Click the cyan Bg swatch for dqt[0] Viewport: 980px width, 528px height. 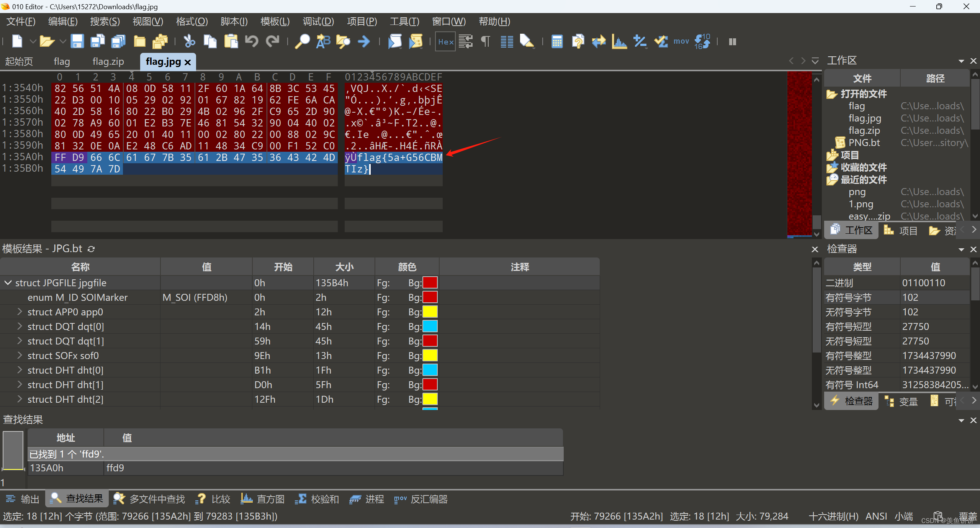point(430,326)
